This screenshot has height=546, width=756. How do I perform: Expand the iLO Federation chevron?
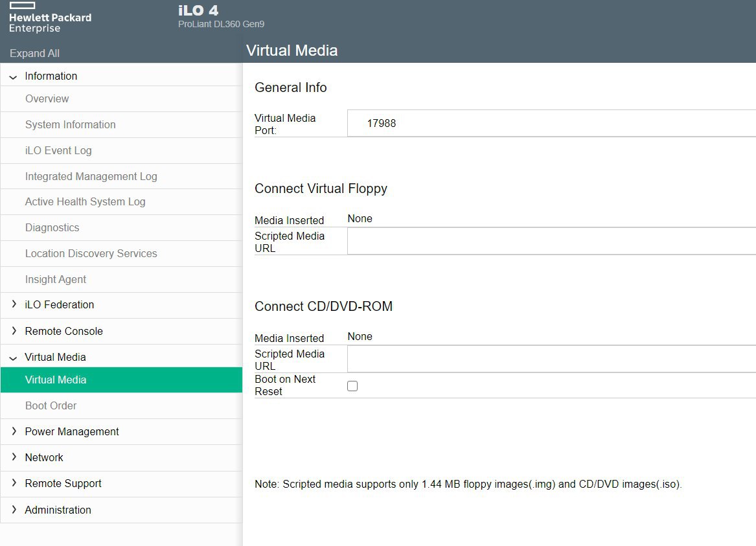(14, 304)
